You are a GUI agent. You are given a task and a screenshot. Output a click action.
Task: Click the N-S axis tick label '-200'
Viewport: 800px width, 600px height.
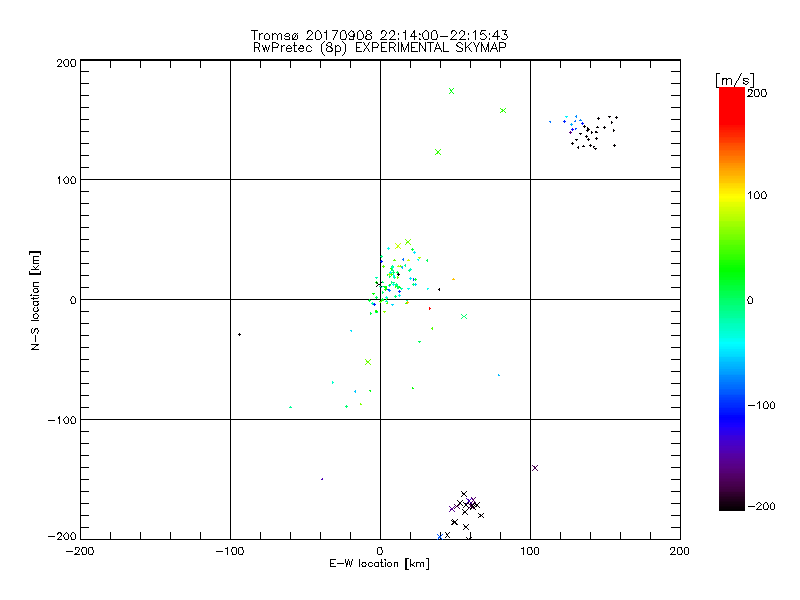[x=62, y=536]
